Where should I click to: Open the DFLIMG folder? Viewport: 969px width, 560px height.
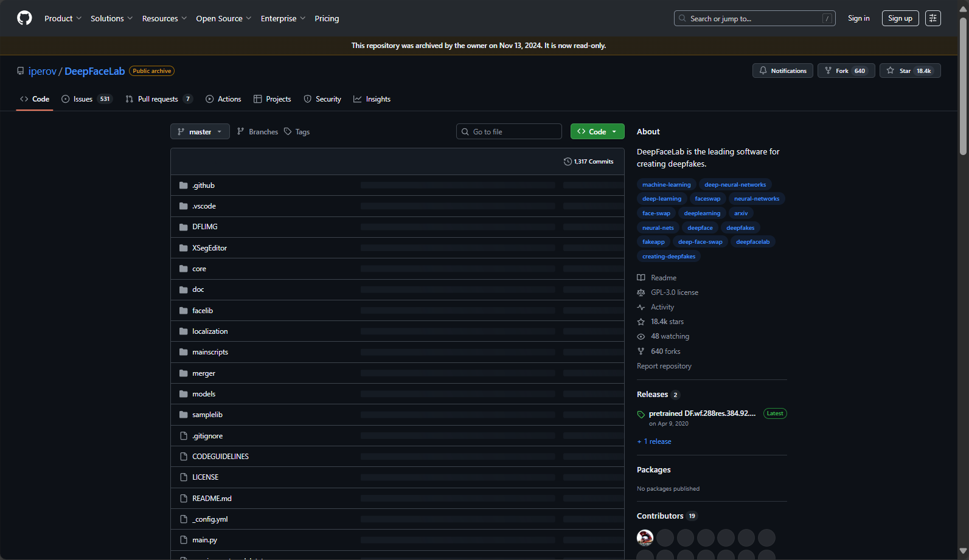pos(205,227)
